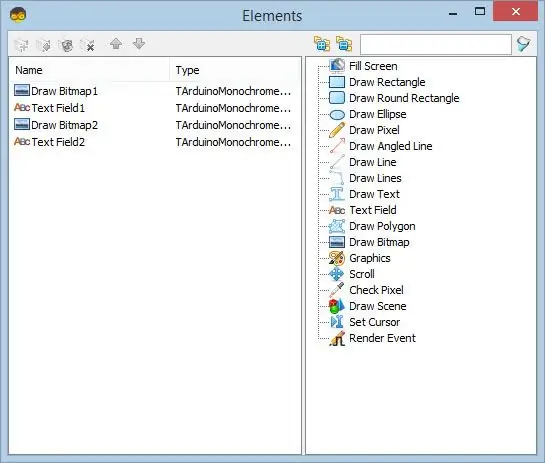Collapse all categories with folder icon
The height and width of the screenshot is (463, 545).
[344, 44]
